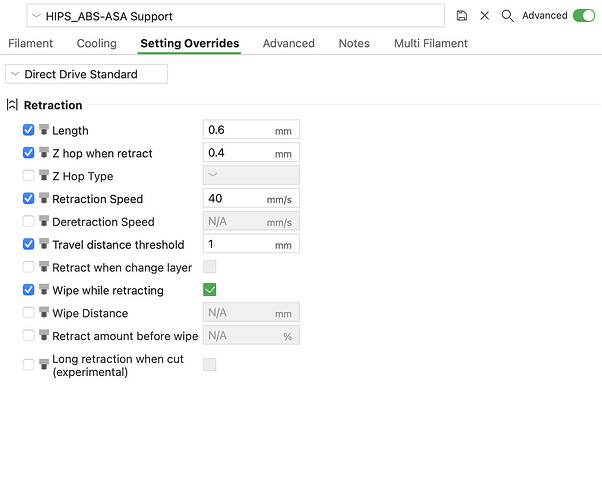Open the HIPS_ABS-ASA Support preset dropdown
The image size is (602, 500).
[x=235, y=16]
